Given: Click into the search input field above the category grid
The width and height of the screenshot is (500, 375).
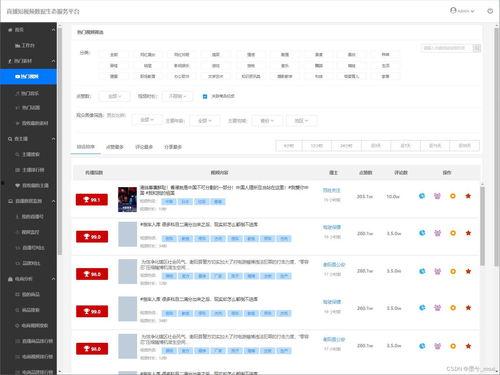Looking at the screenshot, I should pyautogui.click(x=447, y=48).
